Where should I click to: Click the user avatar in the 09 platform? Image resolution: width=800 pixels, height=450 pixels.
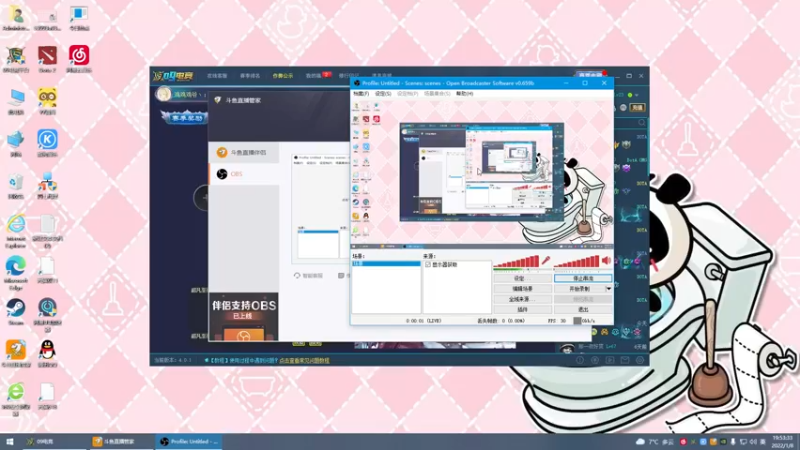click(164, 94)
